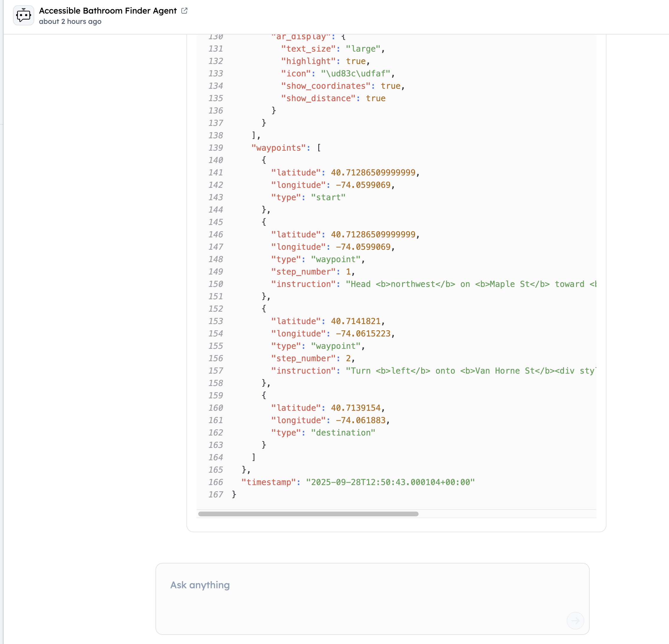Click the "destination" type value
Screen dimensions: 669x644
(343, 432)
